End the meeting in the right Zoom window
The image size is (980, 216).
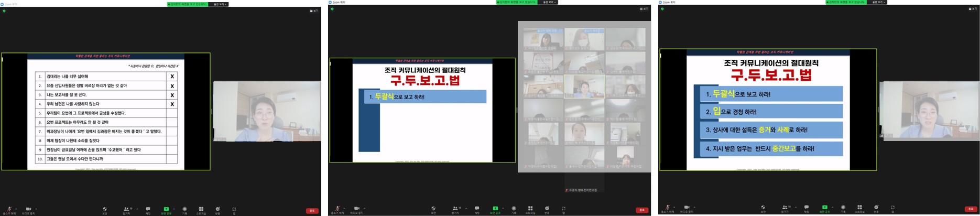point(971,209)
